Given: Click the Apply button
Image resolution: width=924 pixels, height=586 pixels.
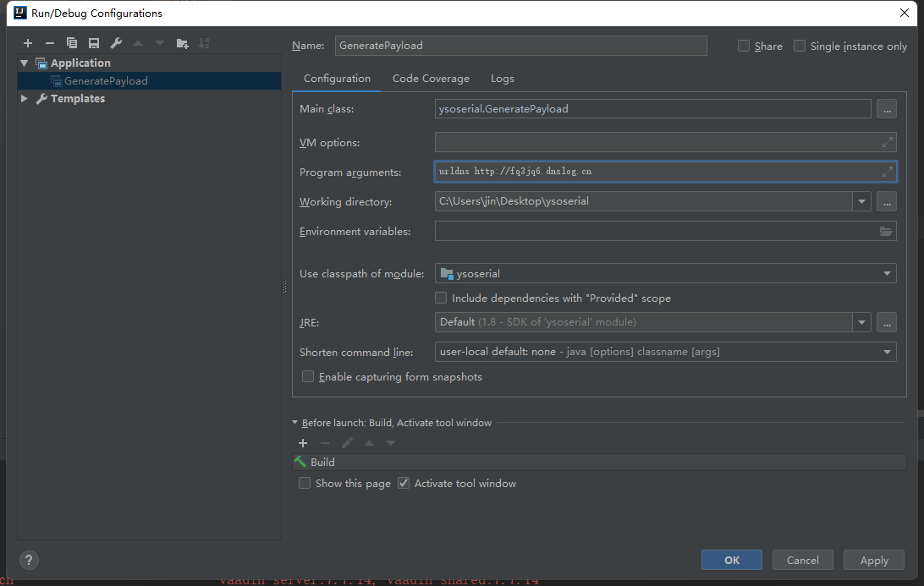Looking at the screenshot, I should 874,560.
